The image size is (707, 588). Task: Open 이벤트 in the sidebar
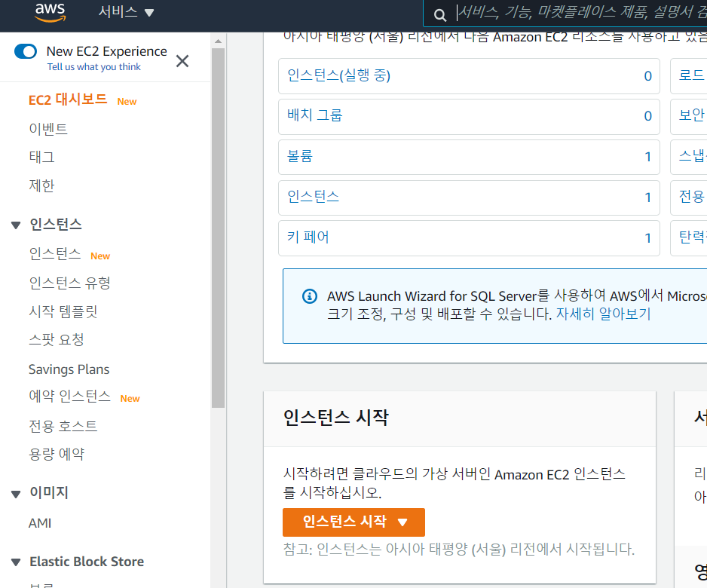coord(48,129)
